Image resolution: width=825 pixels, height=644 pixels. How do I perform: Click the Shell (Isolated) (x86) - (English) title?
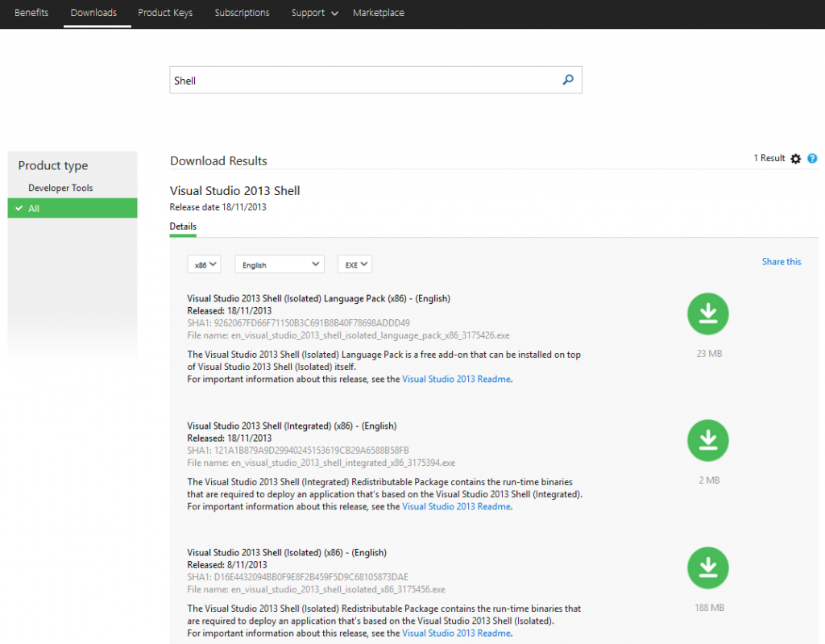click(x=287, y=552)
